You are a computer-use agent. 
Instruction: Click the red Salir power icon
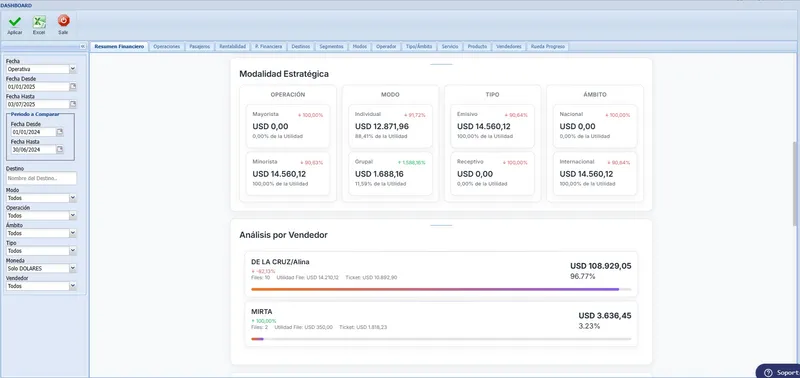click(x=63, y=21)
